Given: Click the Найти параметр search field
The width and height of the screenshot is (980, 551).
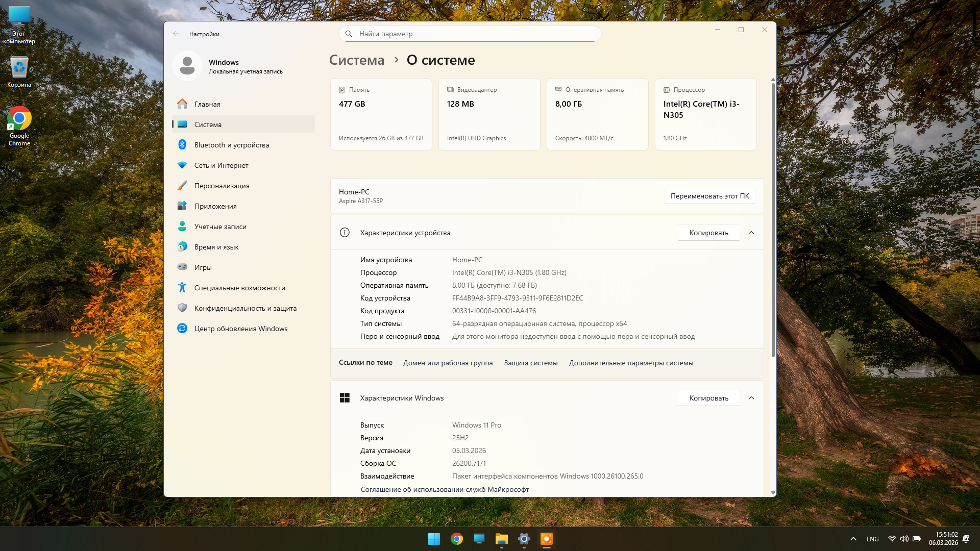Looking at the screenshot, I should click(x=470, y=34).
